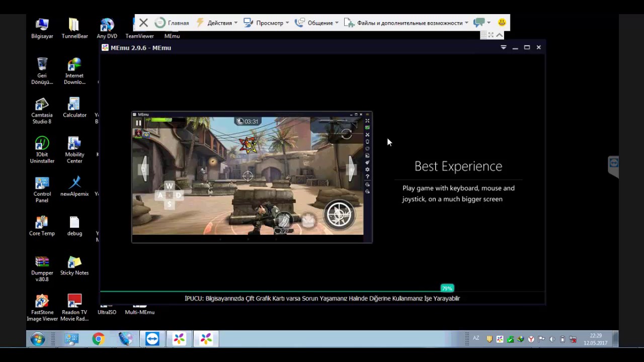Open the clock showing 22:29
Screen dimensions: 644x362
595,339
